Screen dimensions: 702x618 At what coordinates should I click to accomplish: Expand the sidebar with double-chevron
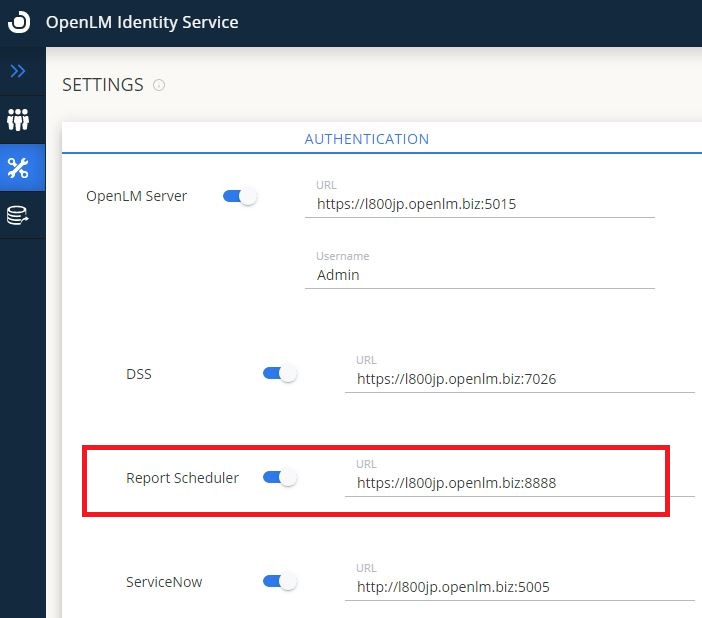pyautogui.click(x=18, y=71)
